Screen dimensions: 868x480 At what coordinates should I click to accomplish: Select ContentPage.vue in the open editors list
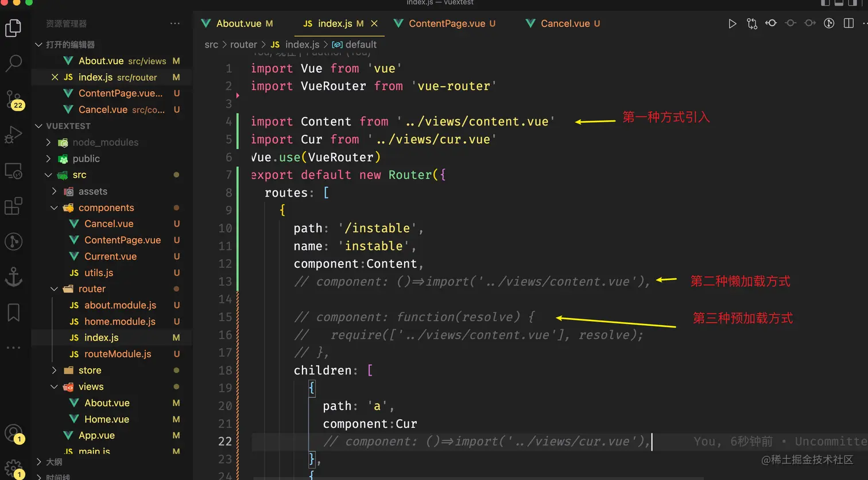112,93
